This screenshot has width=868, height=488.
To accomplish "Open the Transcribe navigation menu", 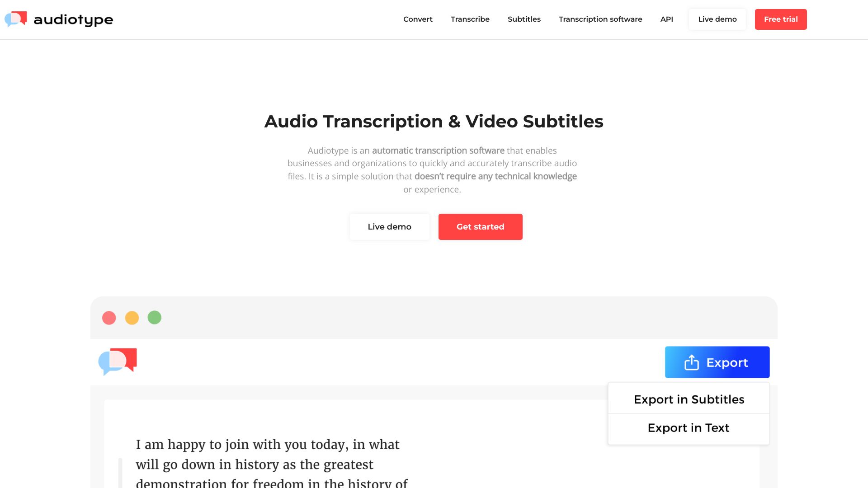I will (470, 19).
